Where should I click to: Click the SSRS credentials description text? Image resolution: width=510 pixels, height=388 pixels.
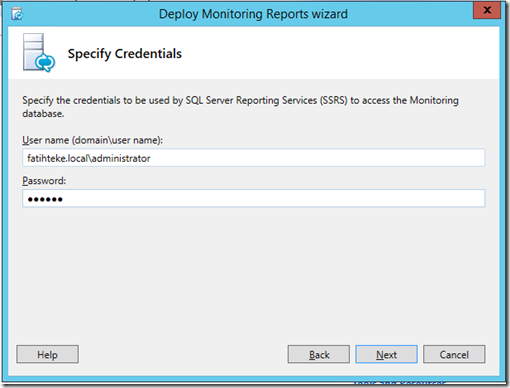(x=240, y=107)
